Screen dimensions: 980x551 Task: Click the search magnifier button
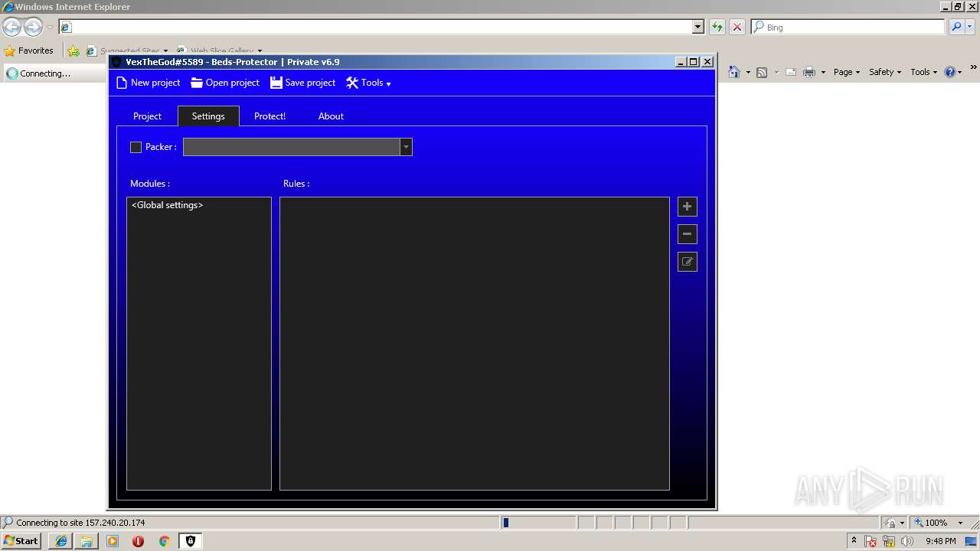click(x=956, y=27)
